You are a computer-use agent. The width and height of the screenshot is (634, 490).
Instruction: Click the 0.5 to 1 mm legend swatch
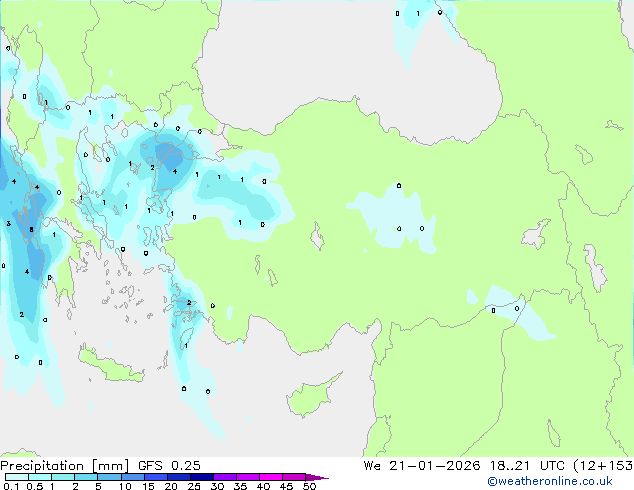pyautogui.click(x=40, y=477)
